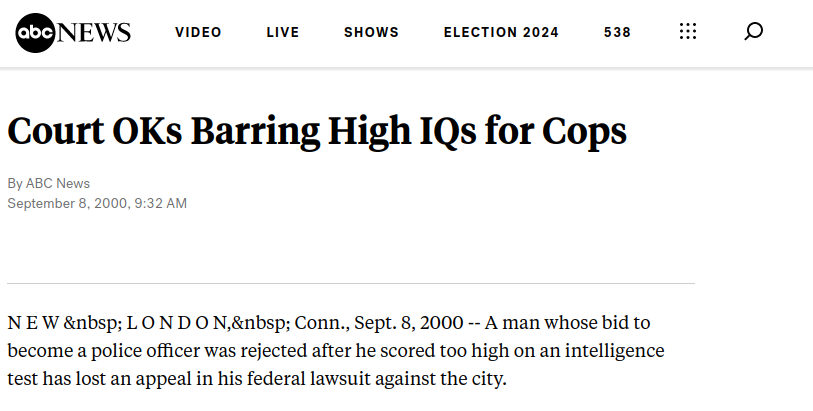
Task: Select ELECTION 2024 in the navigation bar
Action: click(501, 32)
